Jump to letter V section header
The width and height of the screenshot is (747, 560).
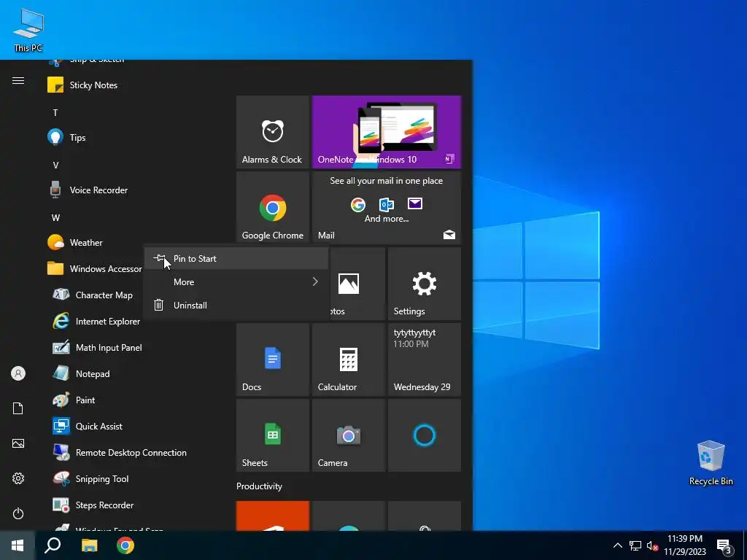pos(55,166)
